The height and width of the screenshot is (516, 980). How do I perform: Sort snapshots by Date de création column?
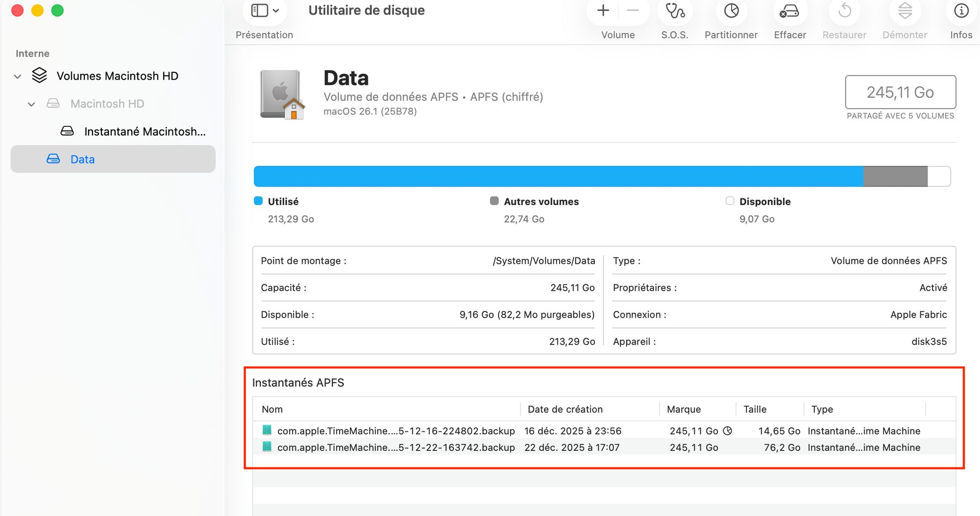click(565, 409)
